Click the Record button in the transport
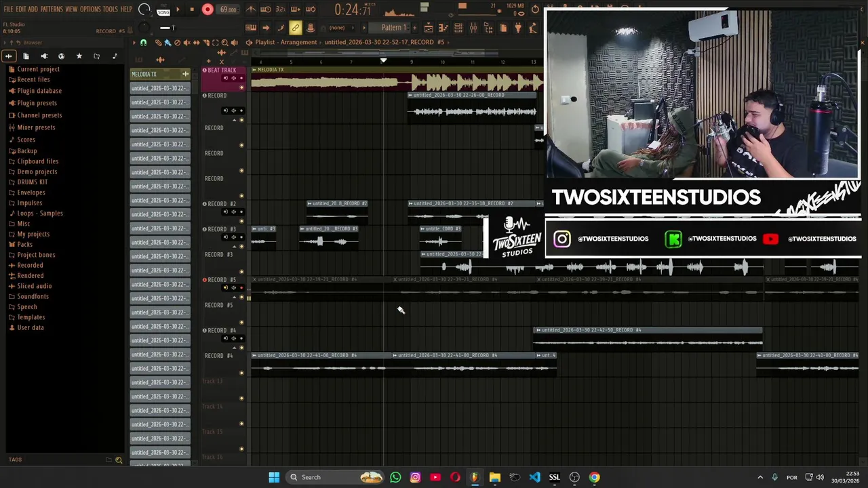The width and height of the screenshot is (868, 488). pos(208,9)
